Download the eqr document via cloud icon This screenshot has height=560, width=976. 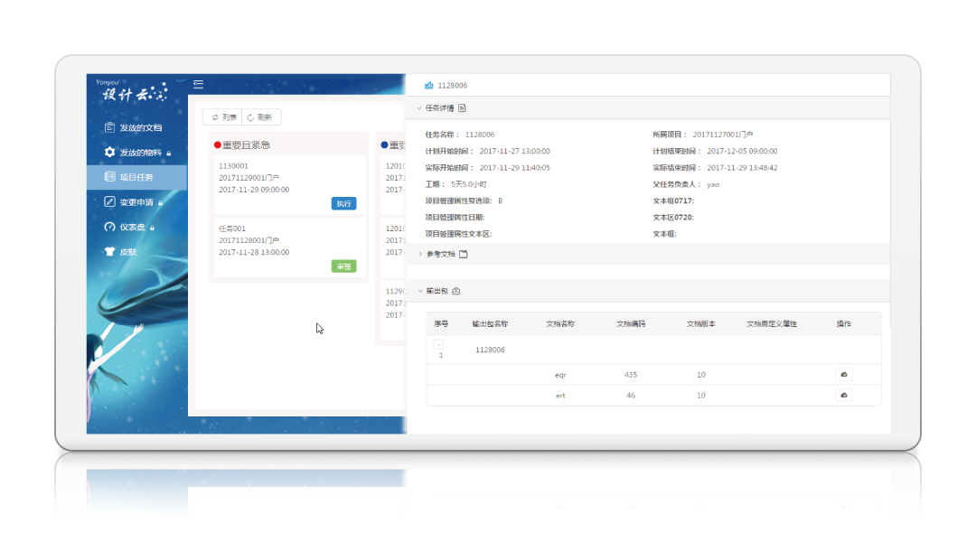(843, 375)
